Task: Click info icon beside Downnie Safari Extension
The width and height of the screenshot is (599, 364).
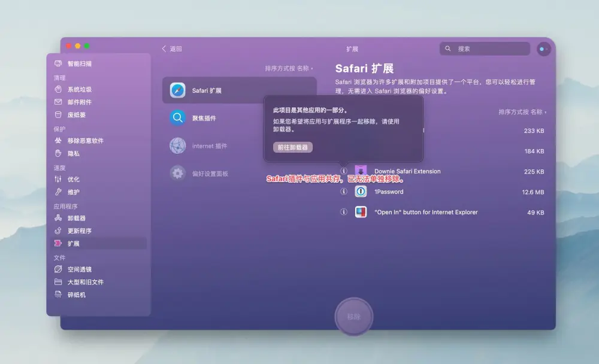Action: coord(344,171)
